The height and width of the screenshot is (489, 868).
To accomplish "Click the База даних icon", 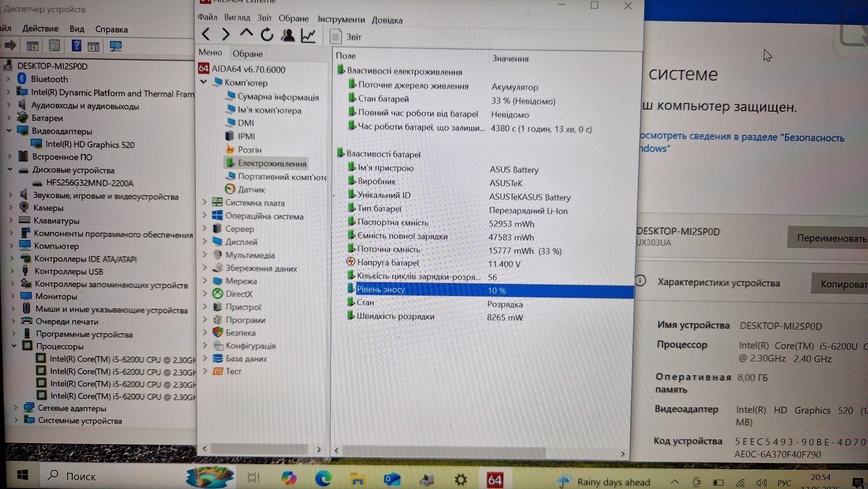I will (218, 358).
